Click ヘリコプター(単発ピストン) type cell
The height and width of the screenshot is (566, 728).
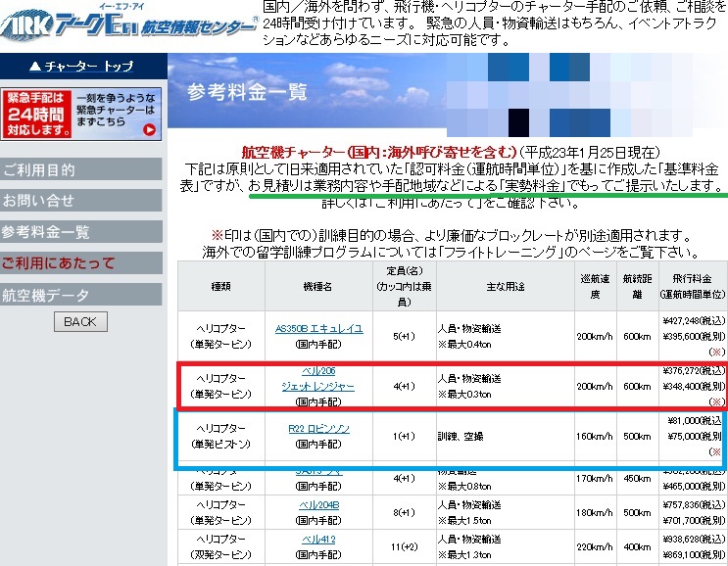pyautogui.click(x=221, y=436)
